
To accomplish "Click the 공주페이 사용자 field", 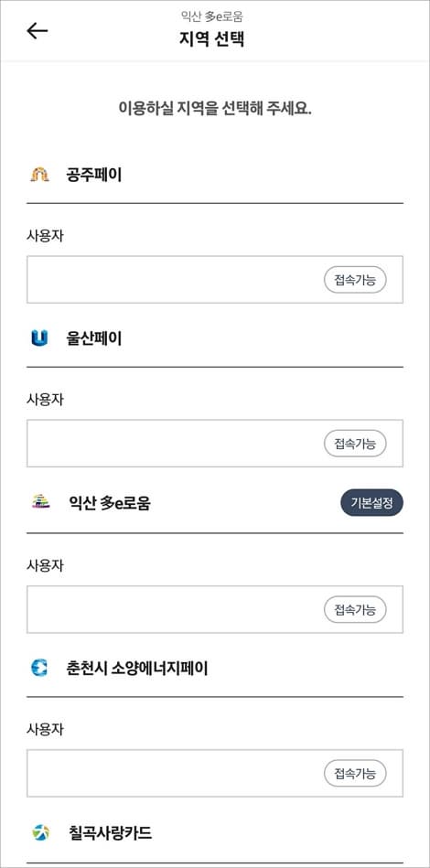I will [215, 280].
